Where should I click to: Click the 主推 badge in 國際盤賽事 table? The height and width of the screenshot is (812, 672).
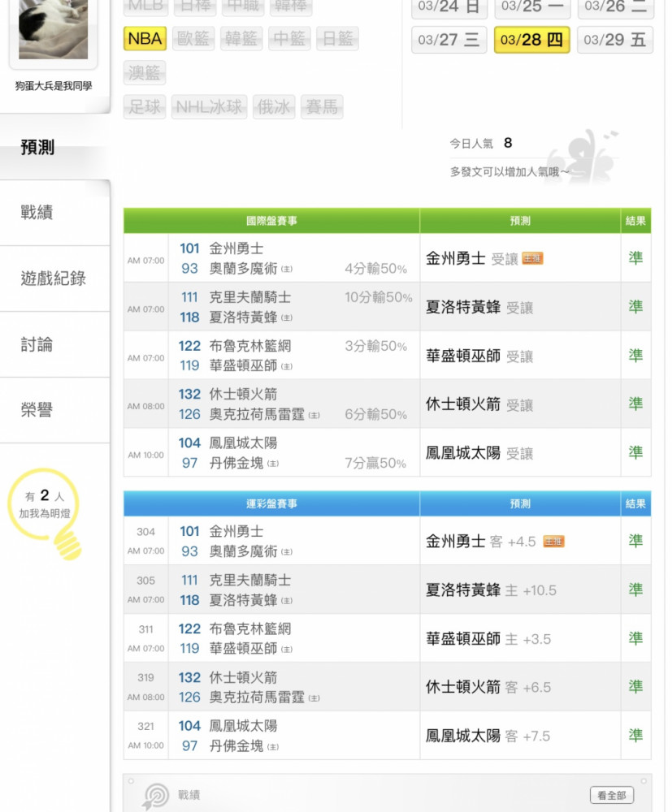532,258
